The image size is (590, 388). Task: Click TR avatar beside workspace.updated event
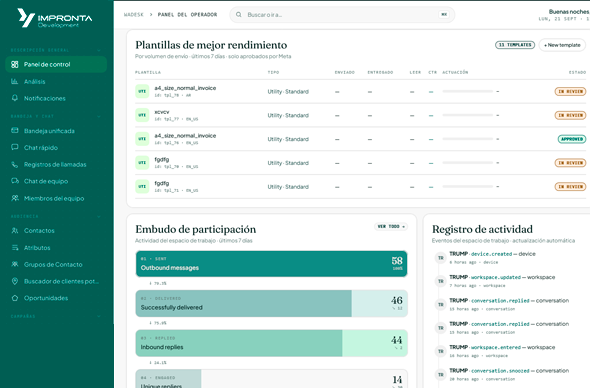point(441,281)
